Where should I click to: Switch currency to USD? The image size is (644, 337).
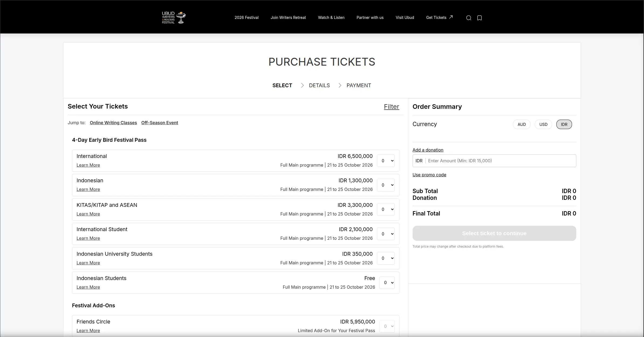pos(543,124)
